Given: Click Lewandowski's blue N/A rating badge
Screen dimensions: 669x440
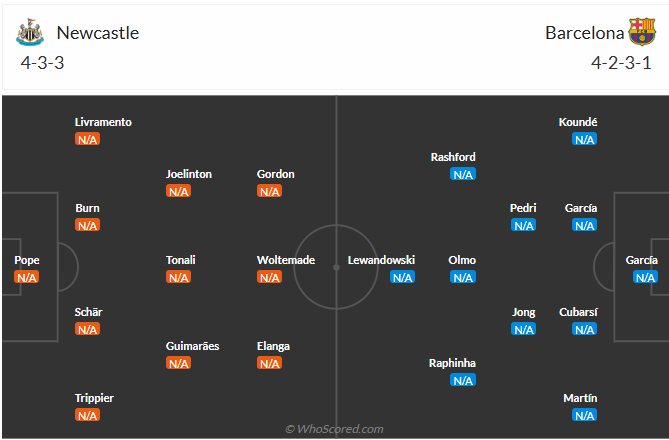Looking at the screenshot, I should 402,277.
